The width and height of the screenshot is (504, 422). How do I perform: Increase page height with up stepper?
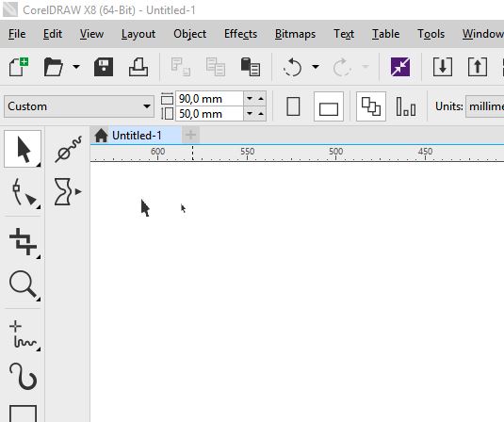click(261, 114)
